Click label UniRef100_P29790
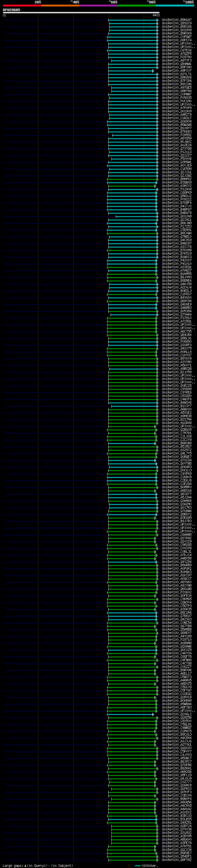This screenshot has width=197, height=868. pos(177,57)
